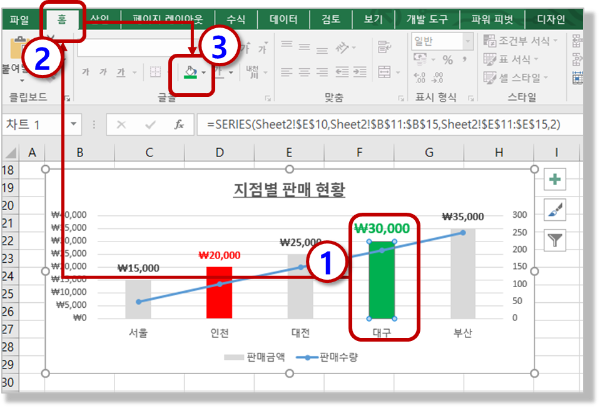Select the chart title 지점별 판매 현황
The height and width of the screenshot is (407, 600).
coord(289,189)
